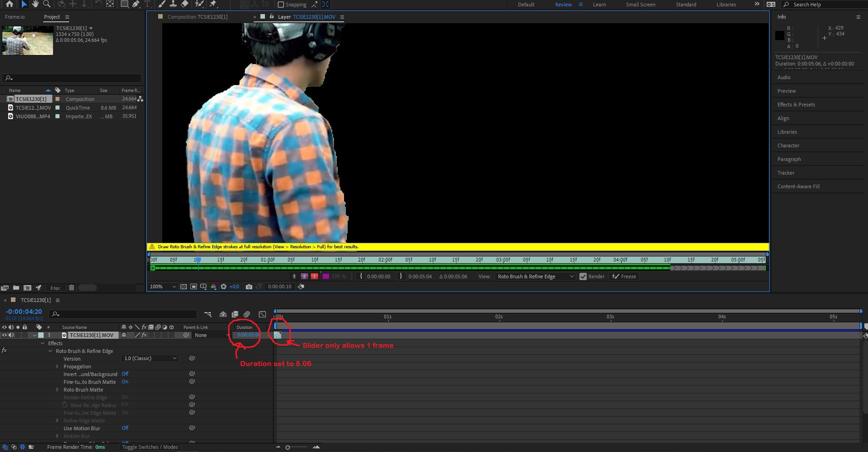Image resolution: width=868 pixels, height=452 pixels.
Task: Hide the TCSIE1230[1].MOV layer visibility eye
Action: click(x=4, y=335)
